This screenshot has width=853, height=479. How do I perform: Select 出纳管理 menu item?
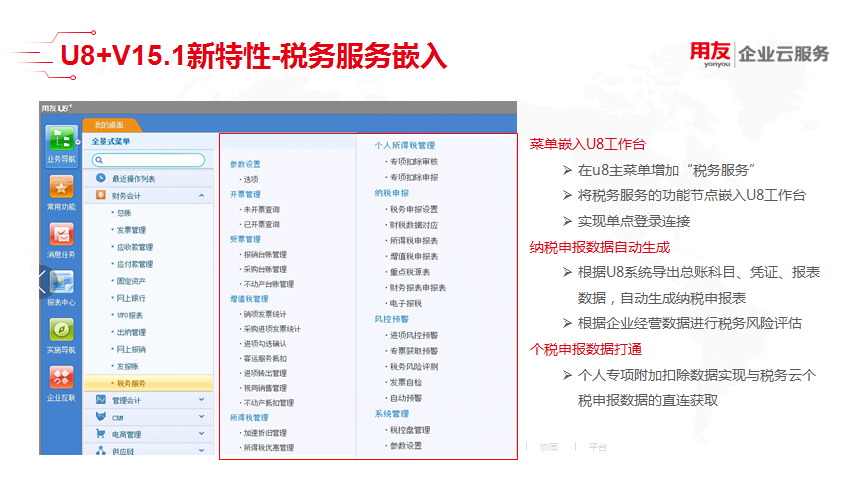(131, 332)
